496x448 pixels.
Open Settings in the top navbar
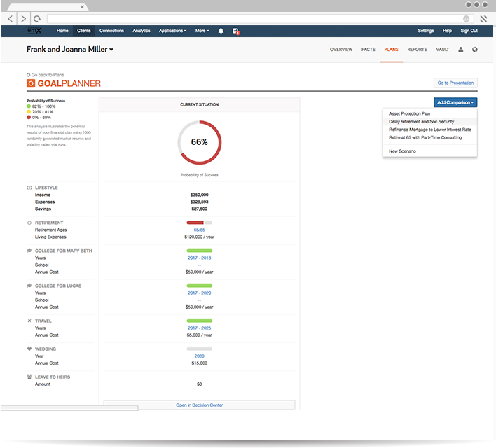click(426, 31)
